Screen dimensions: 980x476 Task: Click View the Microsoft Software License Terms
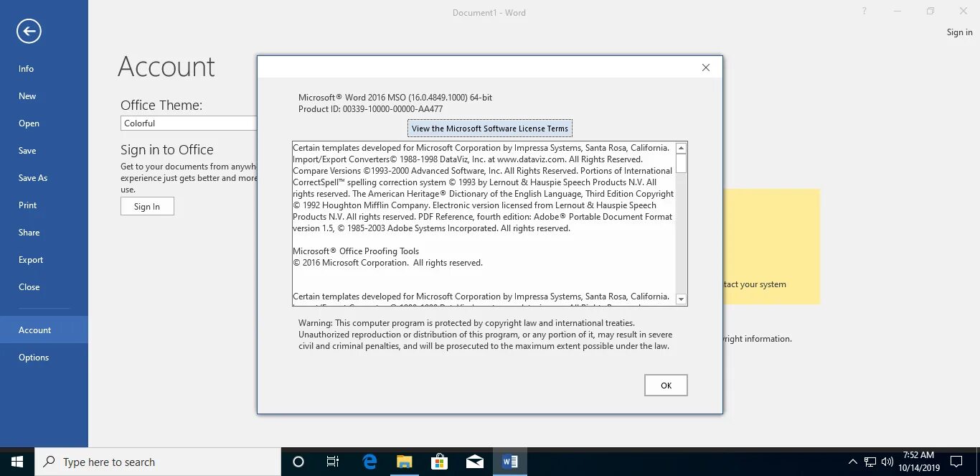(490, 129)
